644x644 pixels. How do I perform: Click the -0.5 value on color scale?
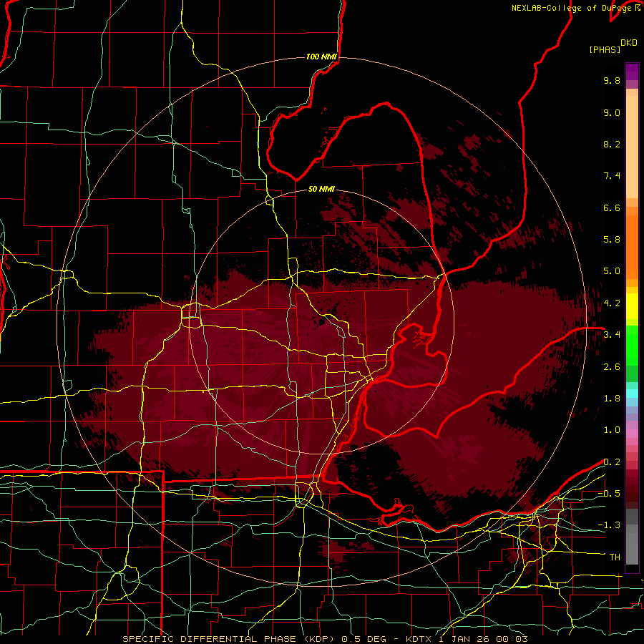pos(609,494)
